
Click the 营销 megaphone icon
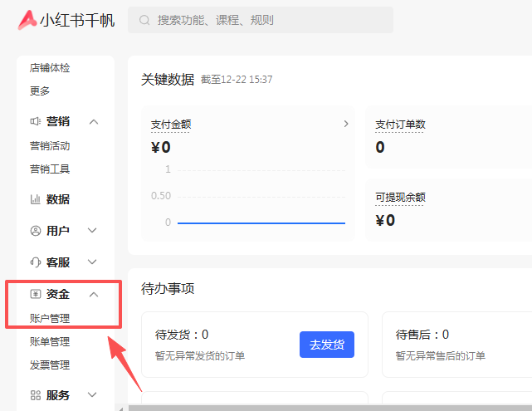click(36, 121)
